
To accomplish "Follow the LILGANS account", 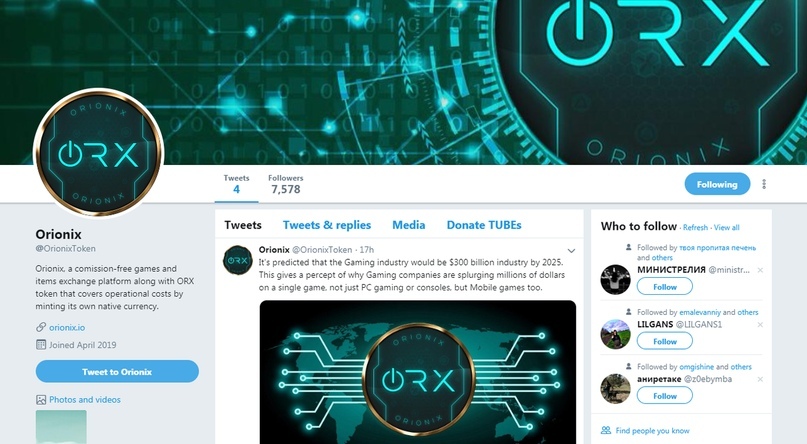I will 664,341.
